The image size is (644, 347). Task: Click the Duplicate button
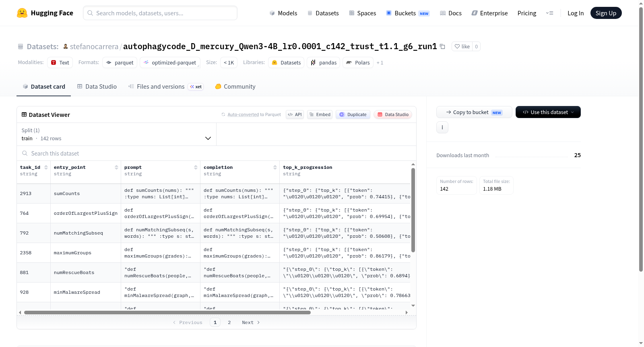[x=353, y=114]
